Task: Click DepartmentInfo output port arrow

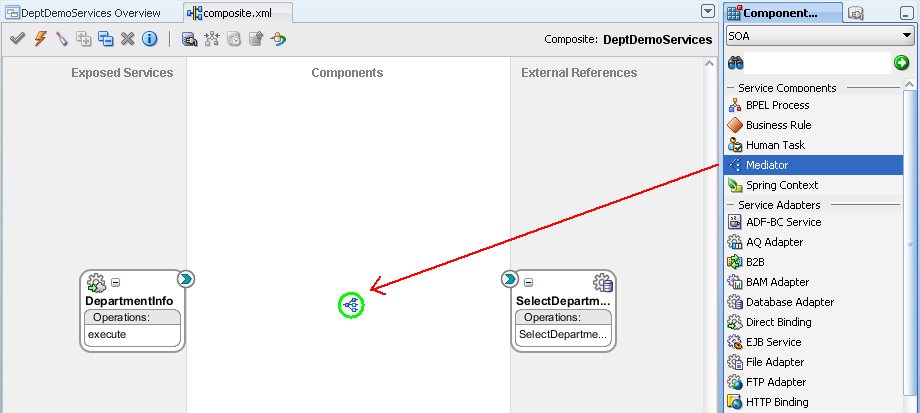Action: click(x=185, y=279)
